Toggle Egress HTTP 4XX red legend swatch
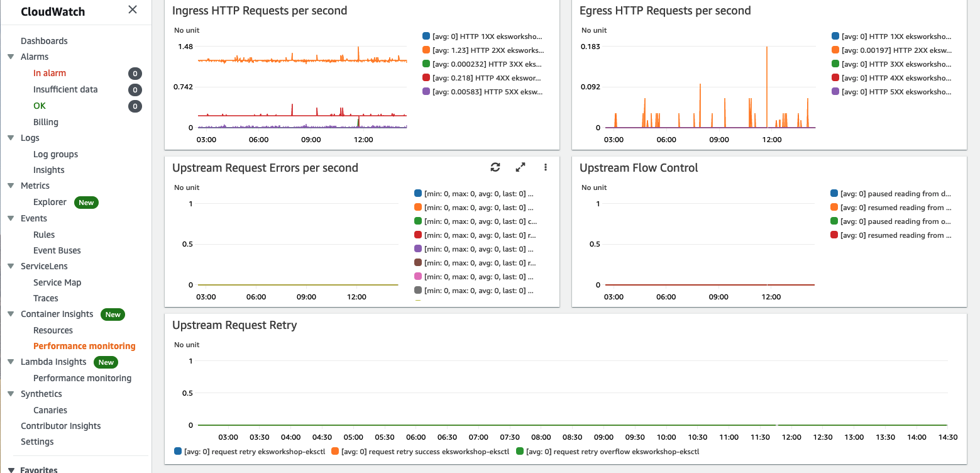 (x=835, y=78)
